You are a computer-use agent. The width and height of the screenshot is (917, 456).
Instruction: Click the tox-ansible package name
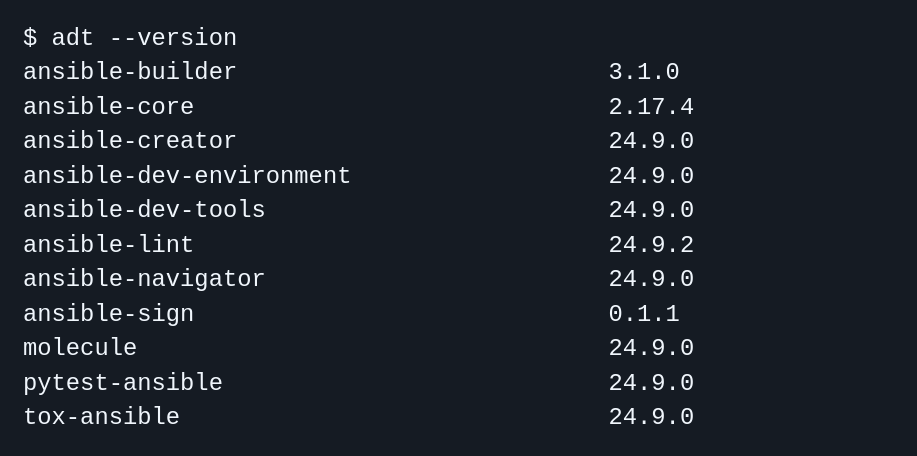[x=101, y=417]
